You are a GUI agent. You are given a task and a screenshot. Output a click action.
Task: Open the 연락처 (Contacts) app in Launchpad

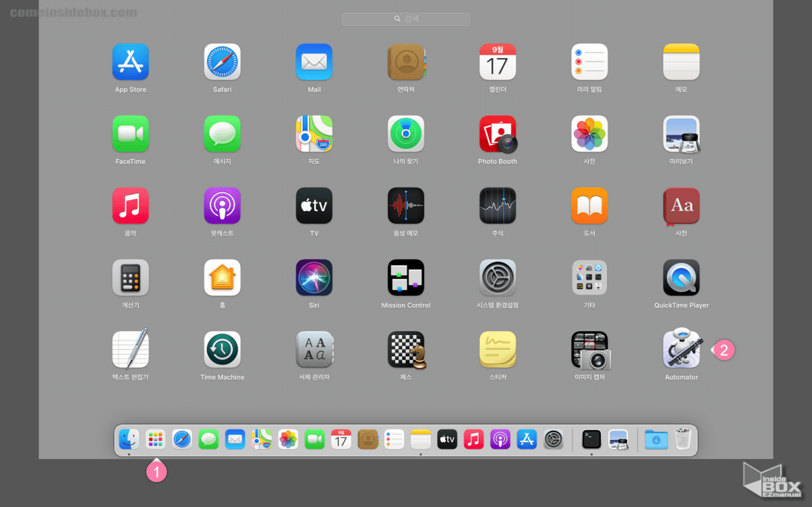[406, 62]
